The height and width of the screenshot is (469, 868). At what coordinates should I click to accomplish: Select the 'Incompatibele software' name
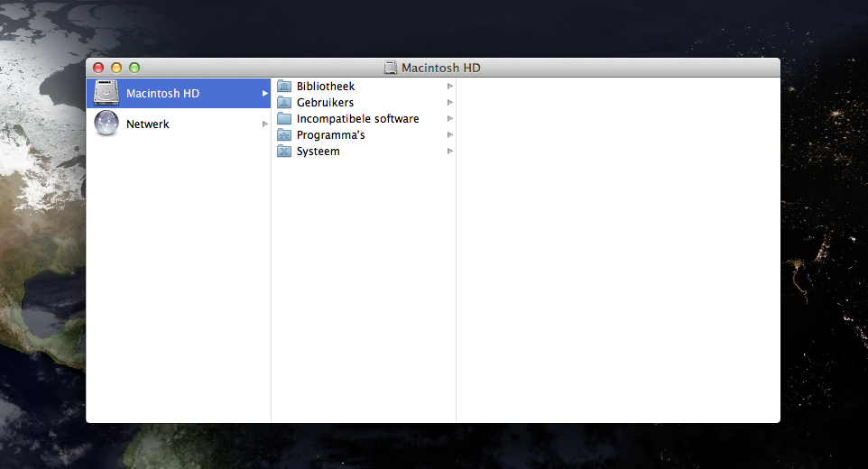[357, 118]
